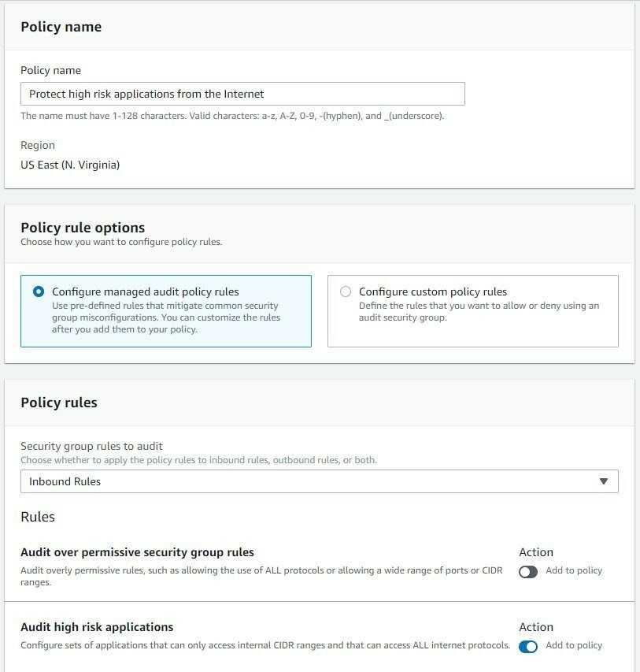Click the Rules subheading
The height and width of the screenshot is (672, 640).
click(38, 517)
